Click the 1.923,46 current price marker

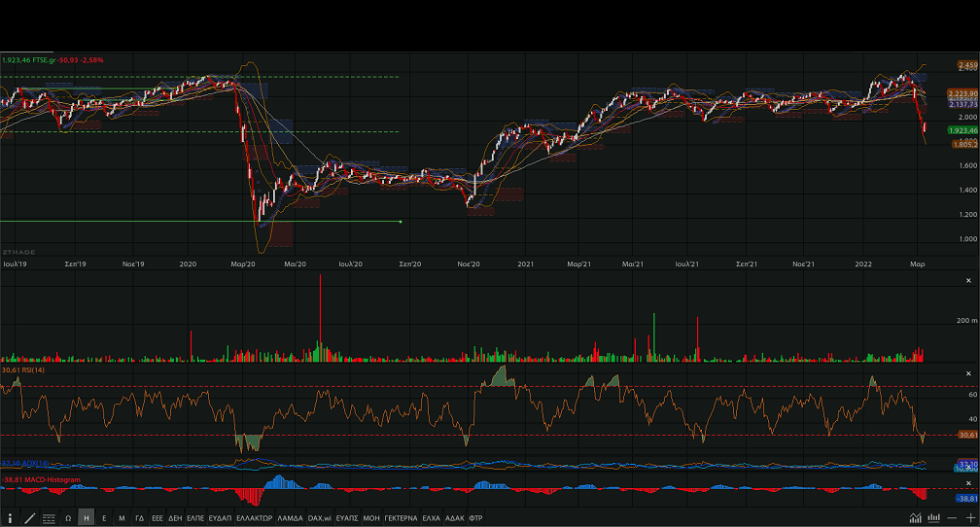[962, 130]
